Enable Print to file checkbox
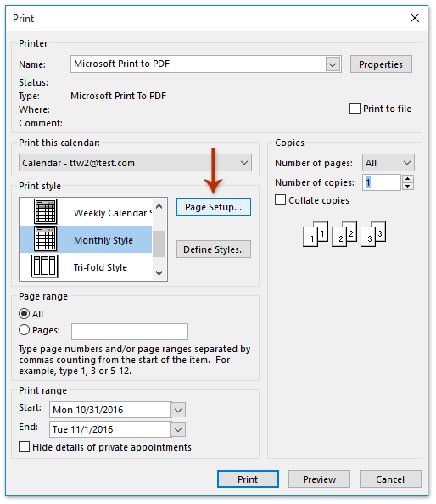Viewport: 436px width, 504px height. [x=355, y=109]
